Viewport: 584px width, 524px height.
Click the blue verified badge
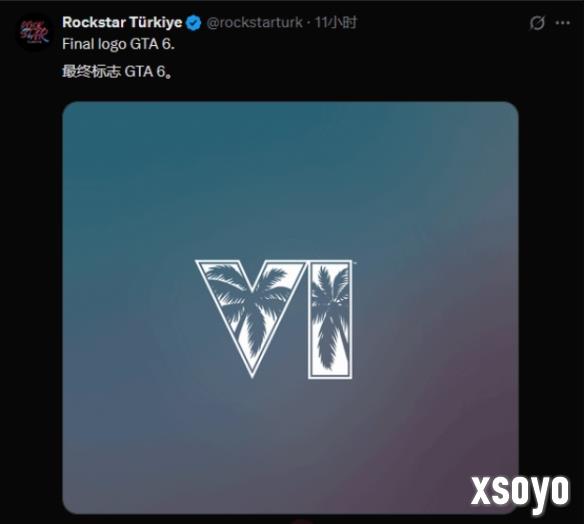[x=193, y=23]
